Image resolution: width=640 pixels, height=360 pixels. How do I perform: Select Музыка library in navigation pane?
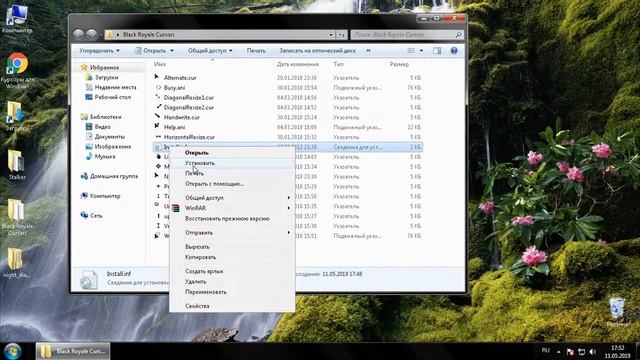coord(105,156)
